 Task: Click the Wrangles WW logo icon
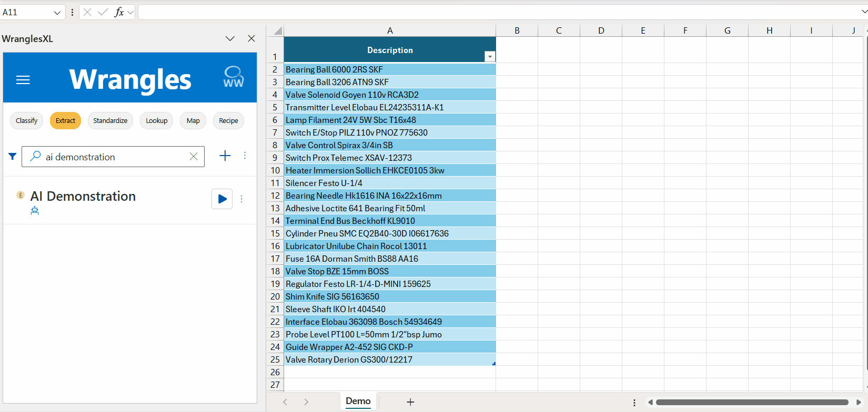coord(233,77)
